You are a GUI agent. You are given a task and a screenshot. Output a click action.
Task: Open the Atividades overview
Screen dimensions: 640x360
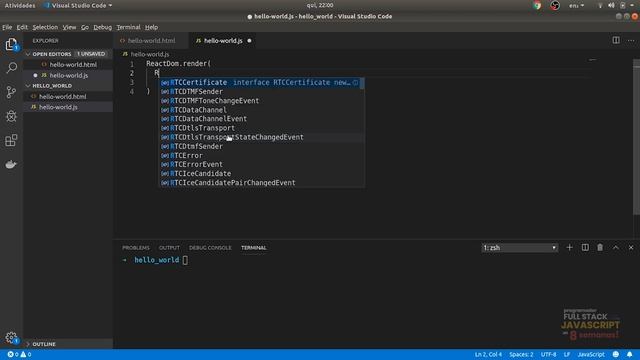pos(20,5)
